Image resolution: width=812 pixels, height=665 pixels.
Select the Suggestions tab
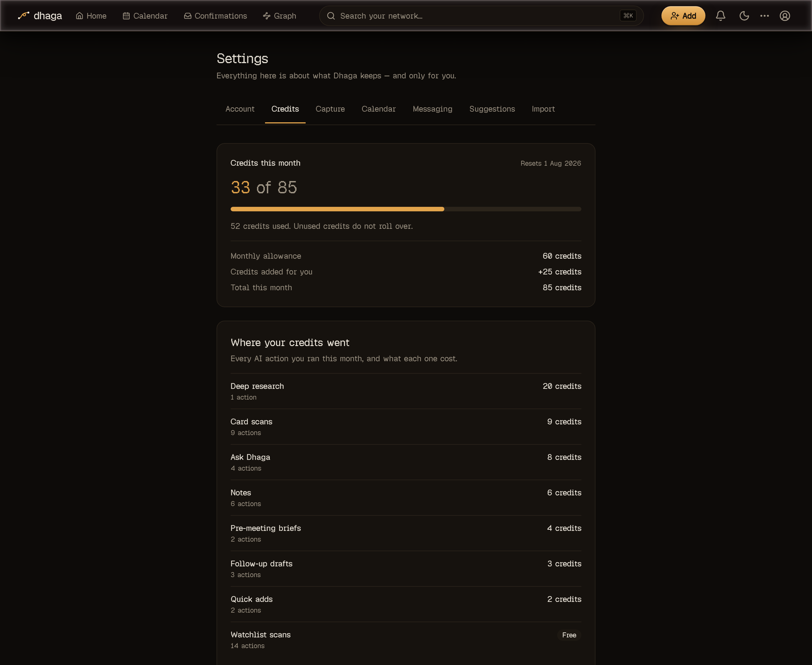coord(492,109)
